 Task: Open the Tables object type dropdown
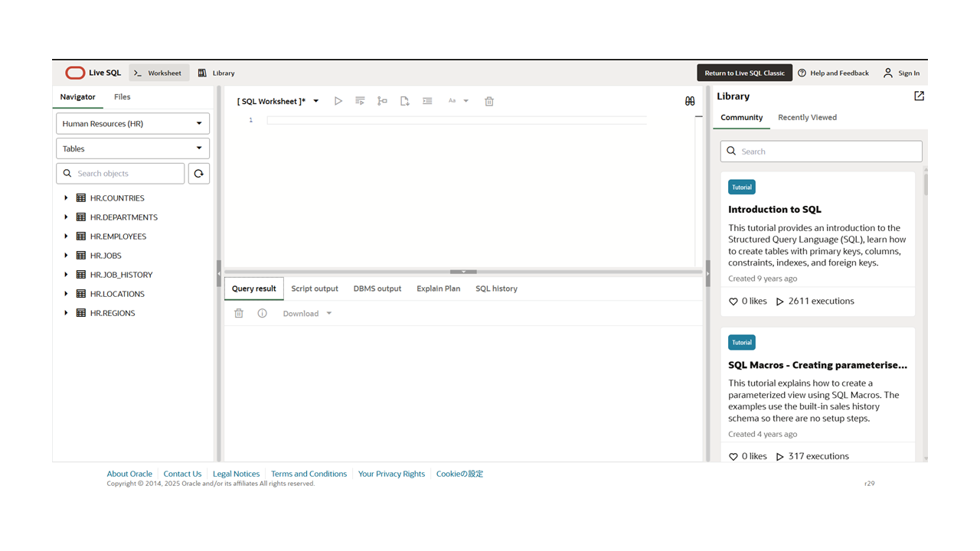[133, 148]
